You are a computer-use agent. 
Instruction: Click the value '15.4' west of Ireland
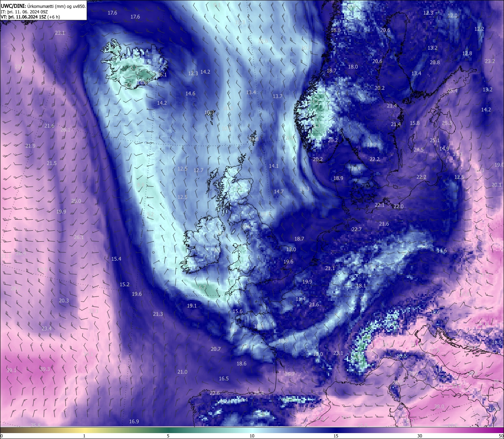[x=116, y=259]
